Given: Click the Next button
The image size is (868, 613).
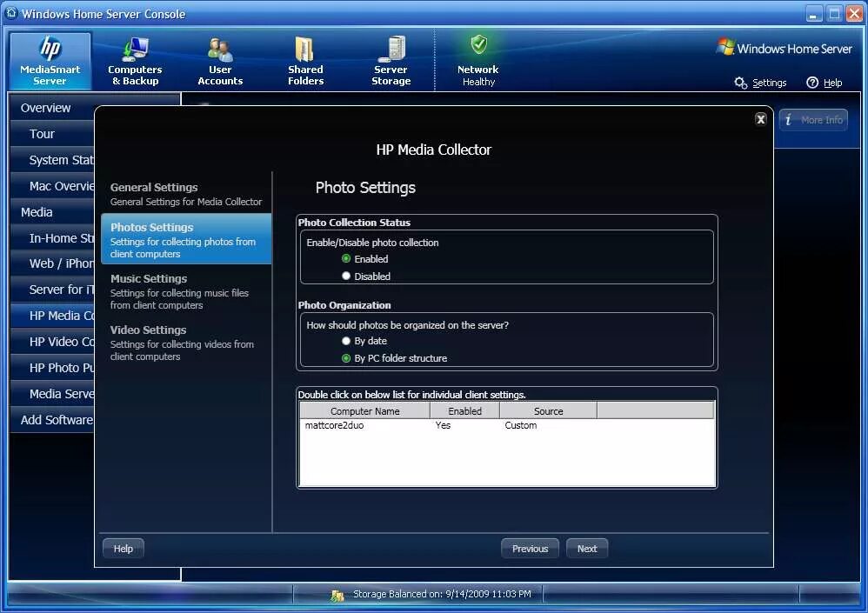Looking at the screenshot, I should [587, 549].
